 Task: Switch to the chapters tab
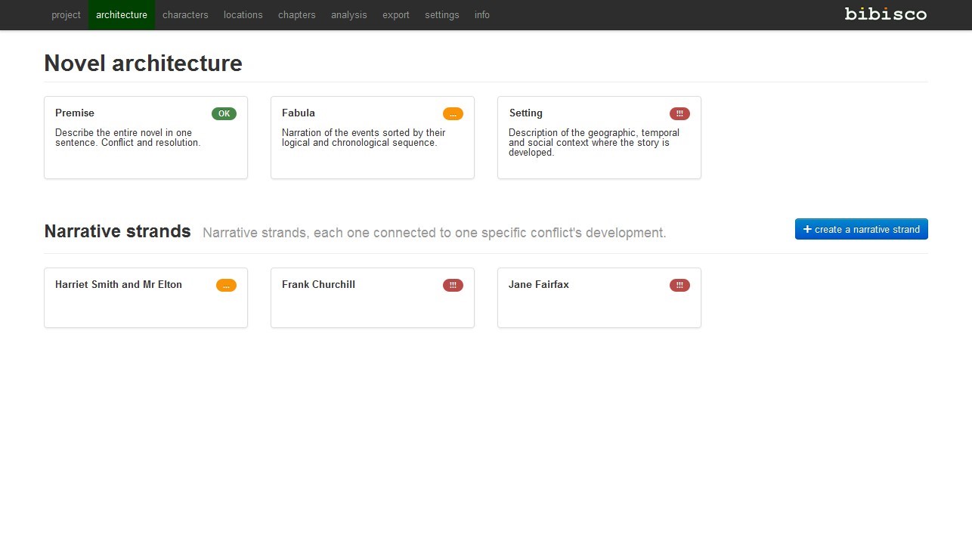click(x=296, y=15)
